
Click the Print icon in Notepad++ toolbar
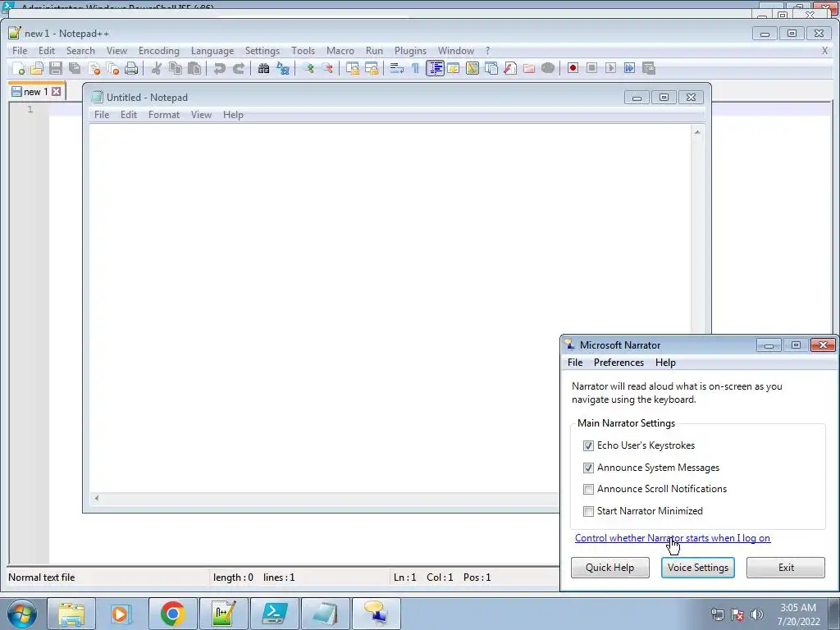[131, 68]
